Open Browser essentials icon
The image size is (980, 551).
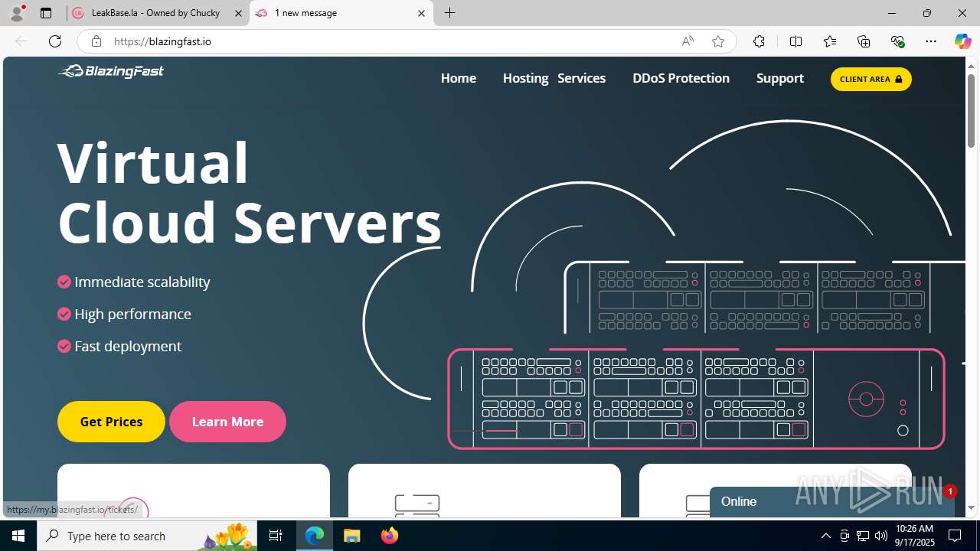coord(897,41)
